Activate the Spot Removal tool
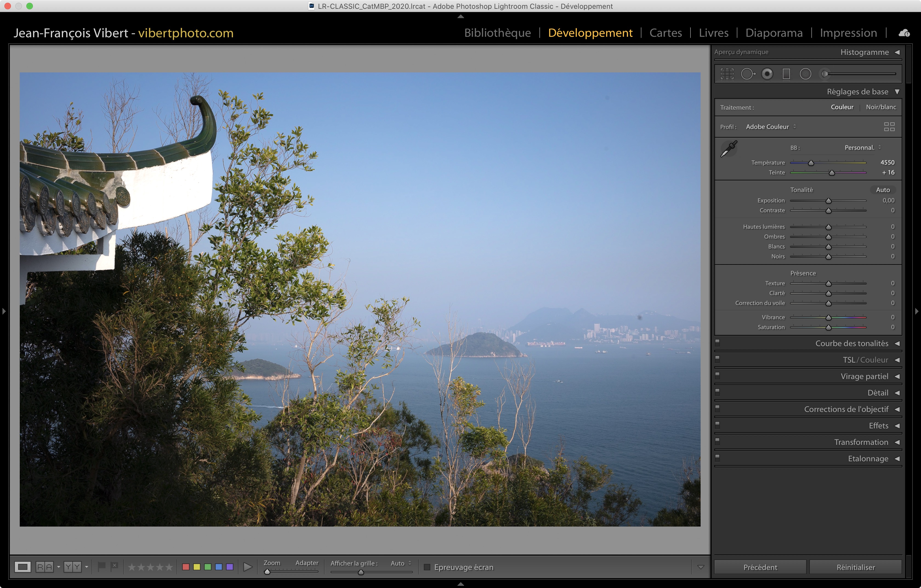 click(x=748, y=74)
